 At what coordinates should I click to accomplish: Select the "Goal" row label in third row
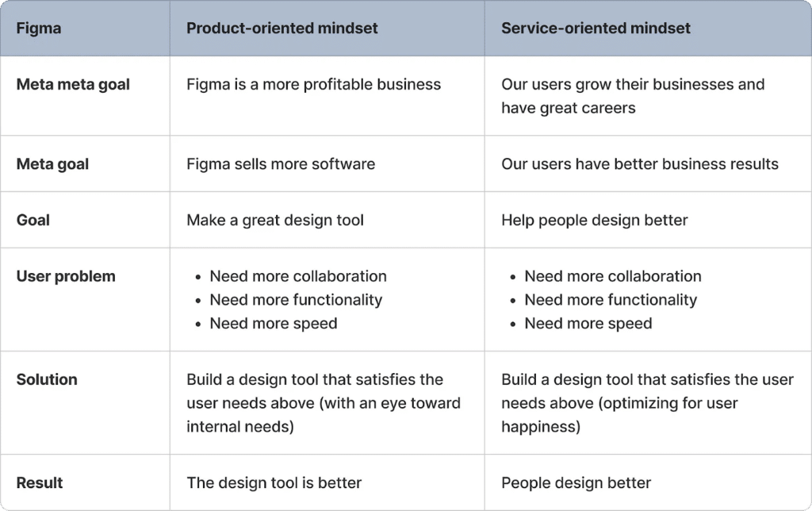click(x=33, y=220)
